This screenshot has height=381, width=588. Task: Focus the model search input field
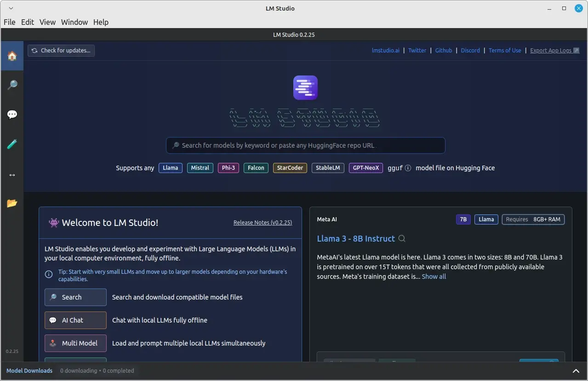pyautogui.click(x=306, y=145)
